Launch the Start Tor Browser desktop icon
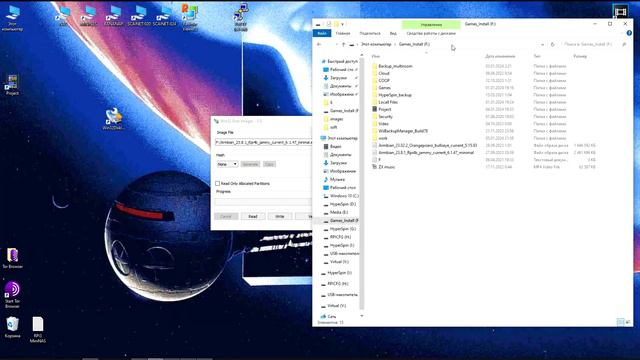Viewport: 640px width, 360px height. (x=12, y=294)
